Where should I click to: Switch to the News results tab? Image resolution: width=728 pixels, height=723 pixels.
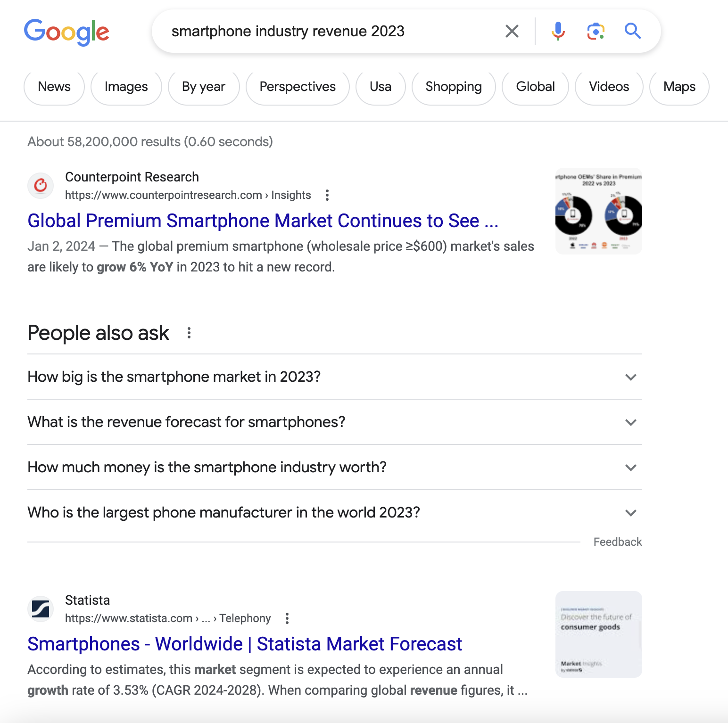pos(54,87)
